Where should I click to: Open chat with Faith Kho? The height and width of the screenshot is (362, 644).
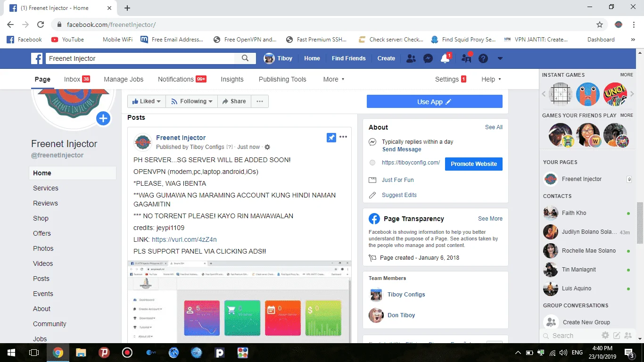(x=587, y=213)
